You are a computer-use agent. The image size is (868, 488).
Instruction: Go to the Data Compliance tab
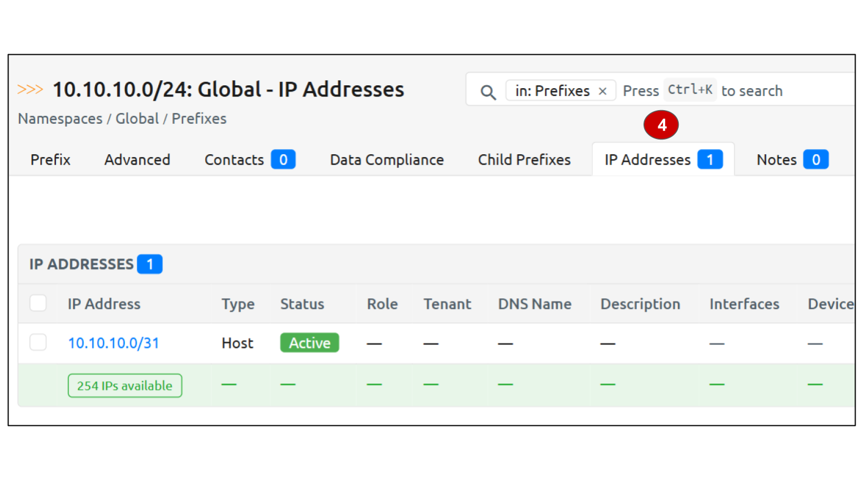(x=387, y=160)
